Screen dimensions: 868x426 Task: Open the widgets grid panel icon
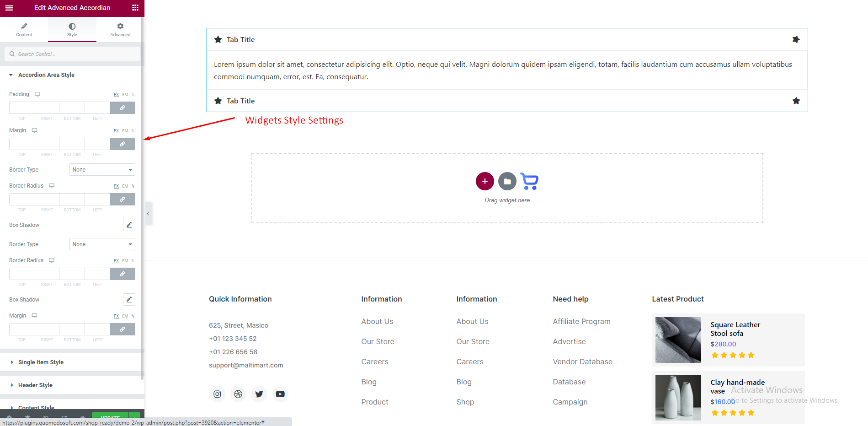point(135,8)
